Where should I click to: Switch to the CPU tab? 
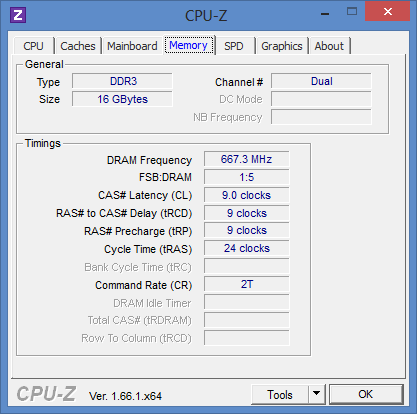[34, 46]
